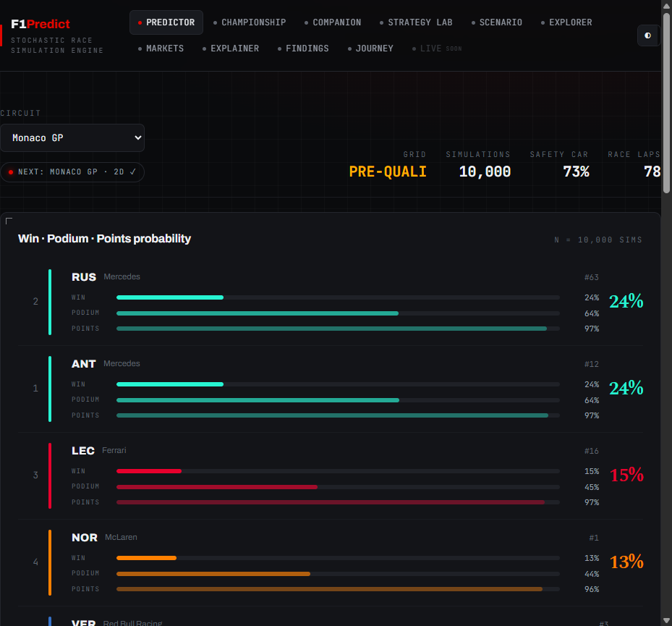Select the LEC driver name
The width and height of the screenshot is (672, 626).
tap(83, 451)
